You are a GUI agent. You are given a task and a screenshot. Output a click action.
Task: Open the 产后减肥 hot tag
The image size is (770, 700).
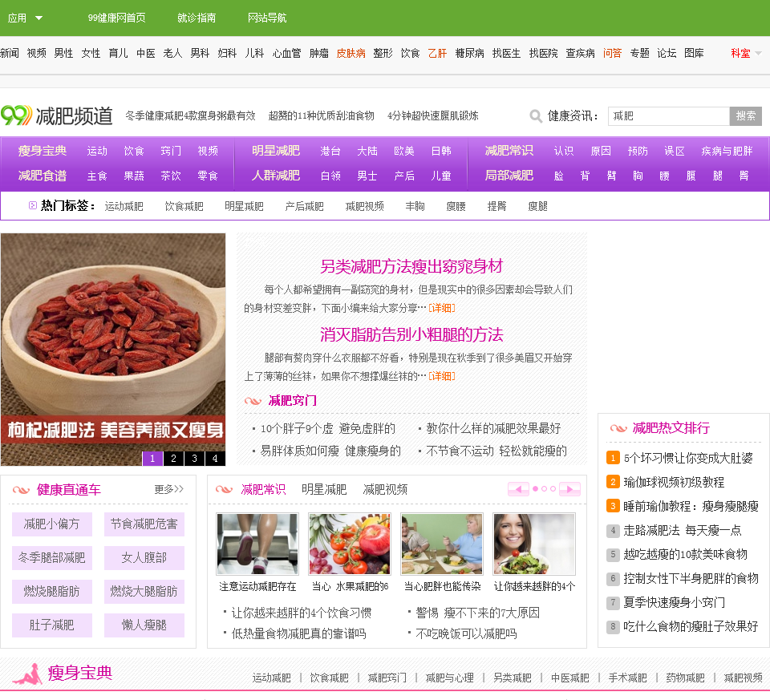point(305,206)
